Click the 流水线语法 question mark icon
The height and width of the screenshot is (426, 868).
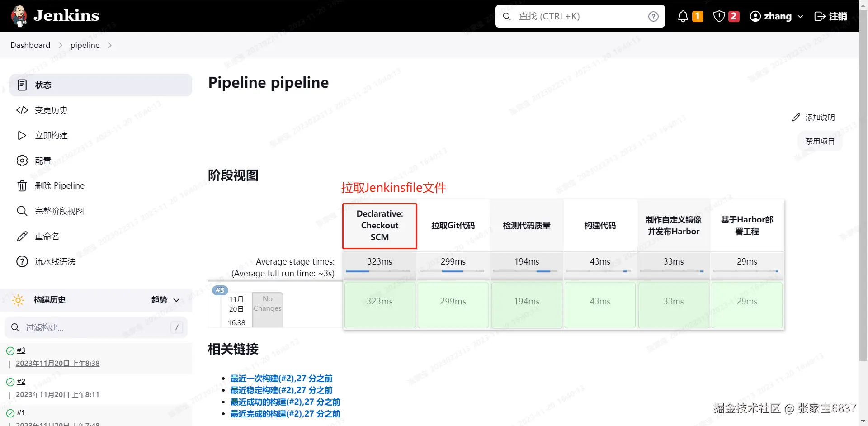(x=22, y=262)
